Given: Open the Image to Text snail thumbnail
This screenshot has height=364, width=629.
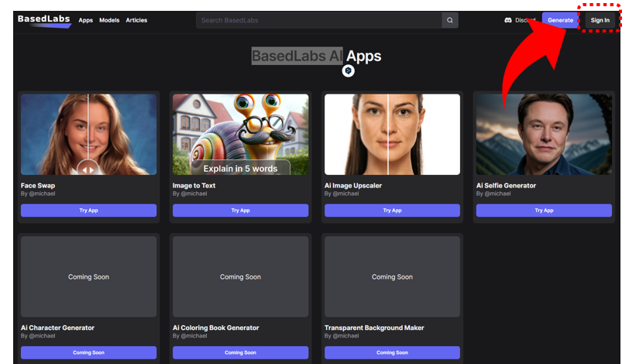Looking at the screenshot, I should coord(240,134).
